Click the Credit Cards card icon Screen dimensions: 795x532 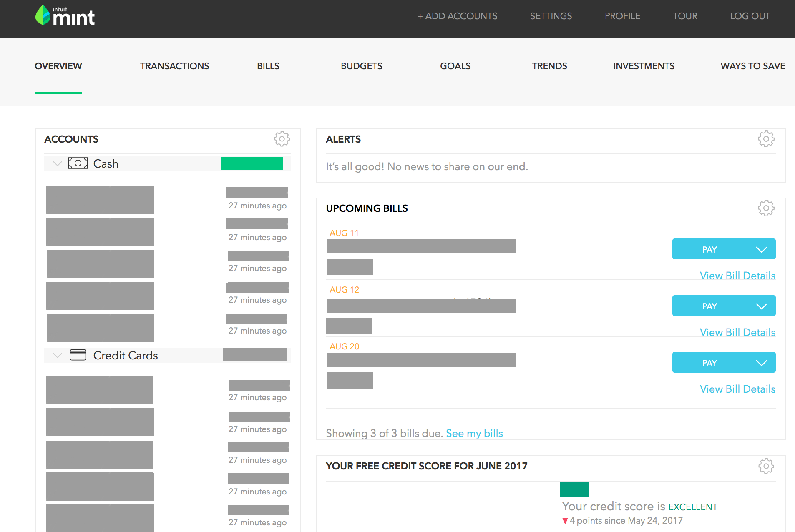[x=78, y=355]
